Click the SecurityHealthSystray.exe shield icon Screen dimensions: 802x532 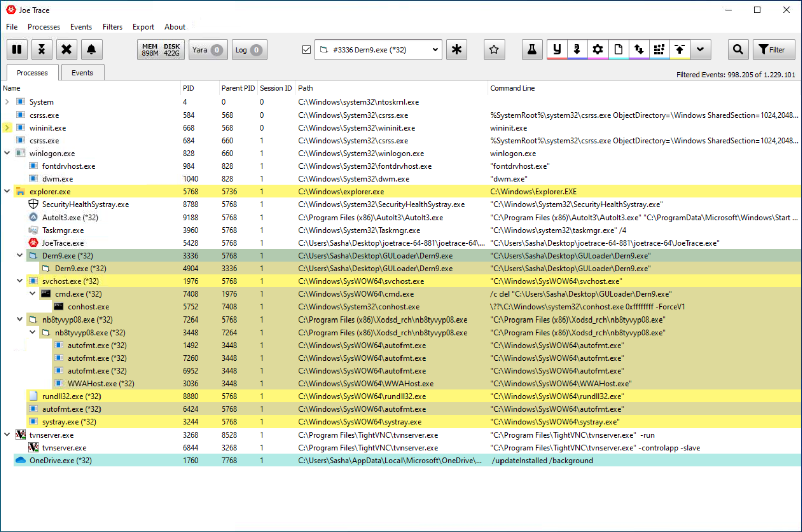pos(33,204)
